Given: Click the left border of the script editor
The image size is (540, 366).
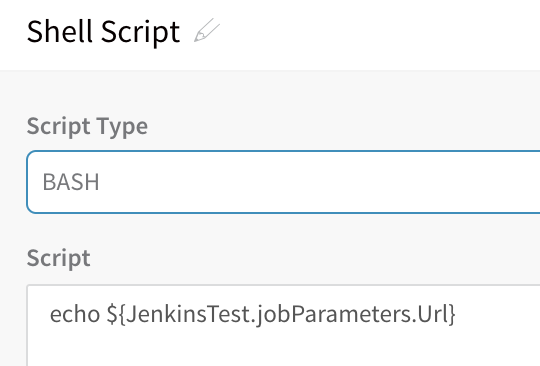Looking at the screenshot, I should (27, 325).
